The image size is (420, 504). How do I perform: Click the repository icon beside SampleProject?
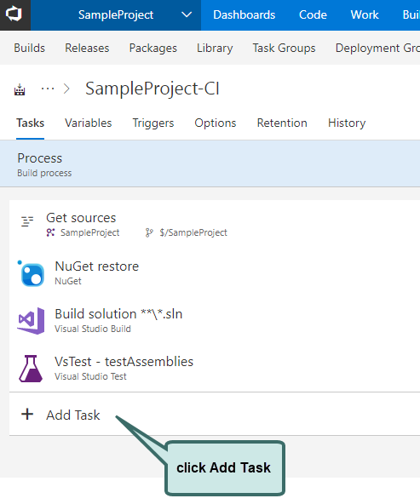[x=50, y=232]
